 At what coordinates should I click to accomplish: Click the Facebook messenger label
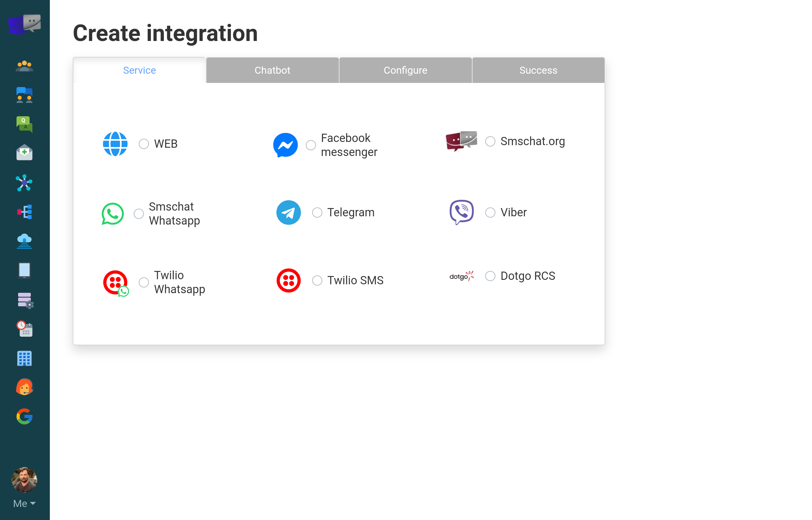click(x=349, y=145)
